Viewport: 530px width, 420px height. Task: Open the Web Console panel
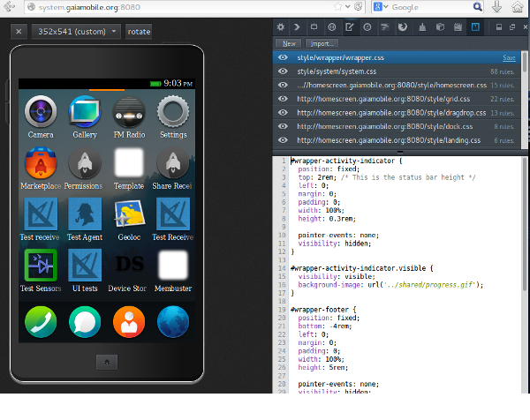(x=298, y=27)
